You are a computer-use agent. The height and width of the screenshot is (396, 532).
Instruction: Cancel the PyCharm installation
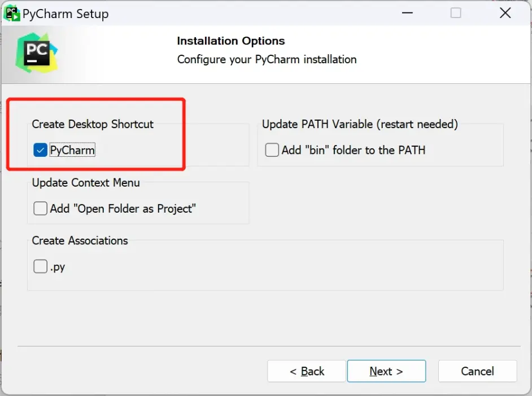pyautogui.click(x=477, y=371)
